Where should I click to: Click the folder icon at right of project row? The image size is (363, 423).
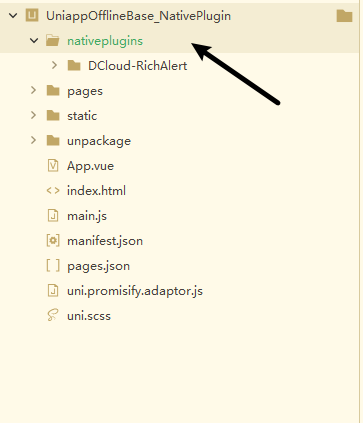344,16
